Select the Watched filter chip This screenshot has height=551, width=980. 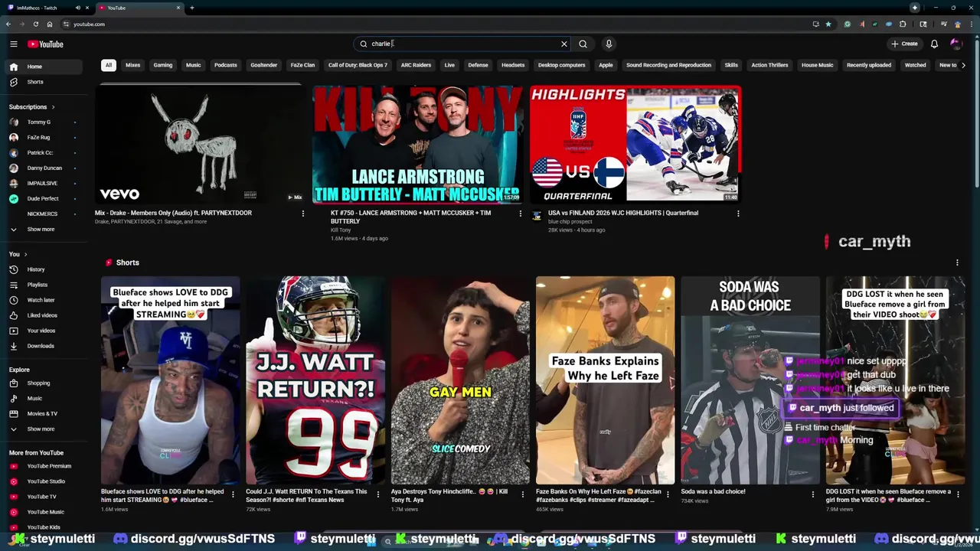[x=915, y=65]
